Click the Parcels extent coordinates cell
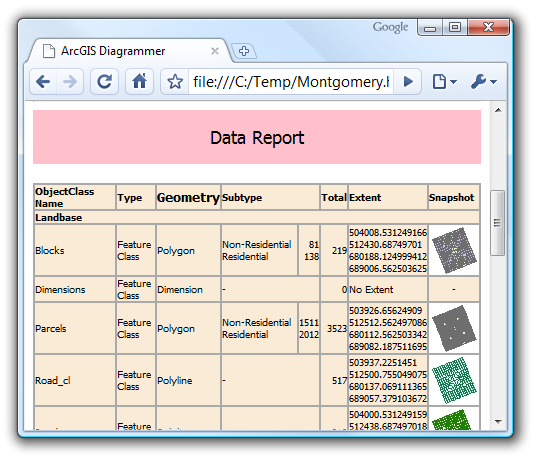This screenshot has width=533, height=457. [388, 328]
